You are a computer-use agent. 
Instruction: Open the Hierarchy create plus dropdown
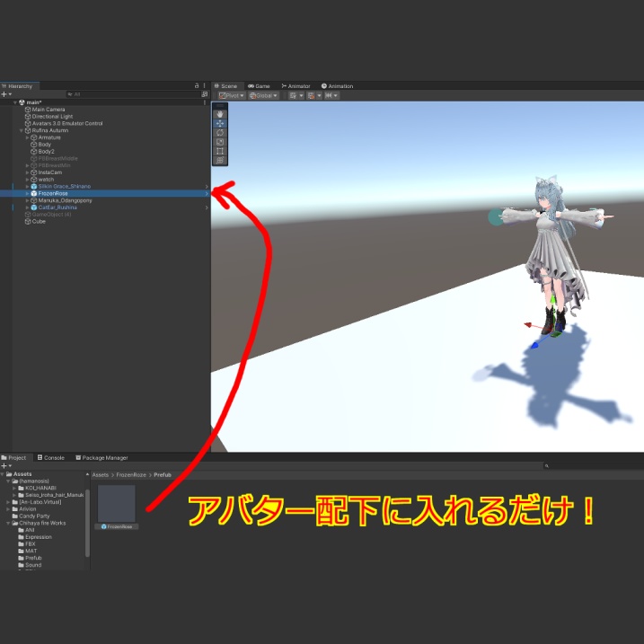click(x=6, y=94)
